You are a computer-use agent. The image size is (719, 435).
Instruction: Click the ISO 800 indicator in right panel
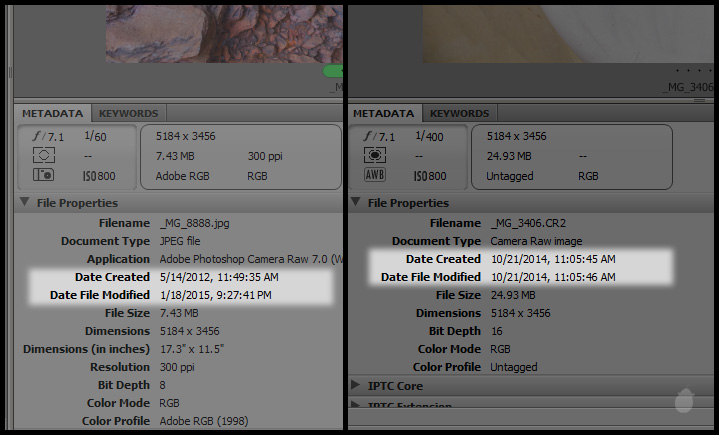tap(430, 176)
